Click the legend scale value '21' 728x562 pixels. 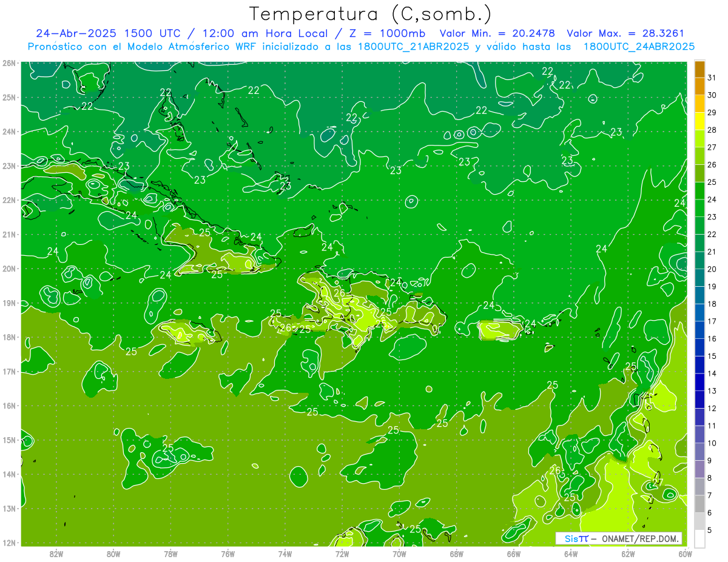pos(712,252)
